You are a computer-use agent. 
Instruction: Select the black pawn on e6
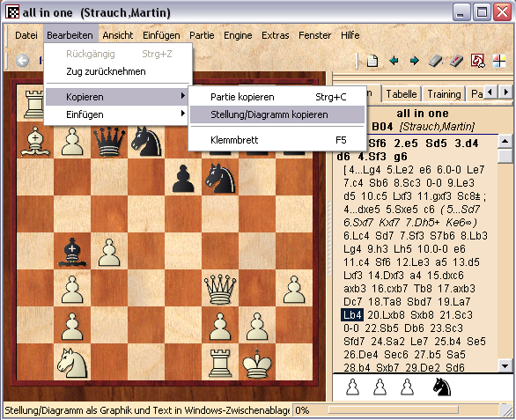(183, 178)
